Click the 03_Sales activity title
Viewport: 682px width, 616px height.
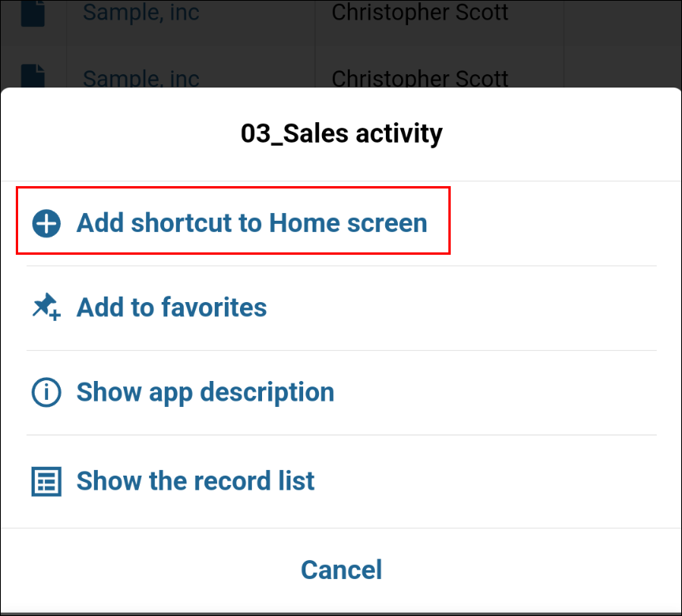coord(341,133)
